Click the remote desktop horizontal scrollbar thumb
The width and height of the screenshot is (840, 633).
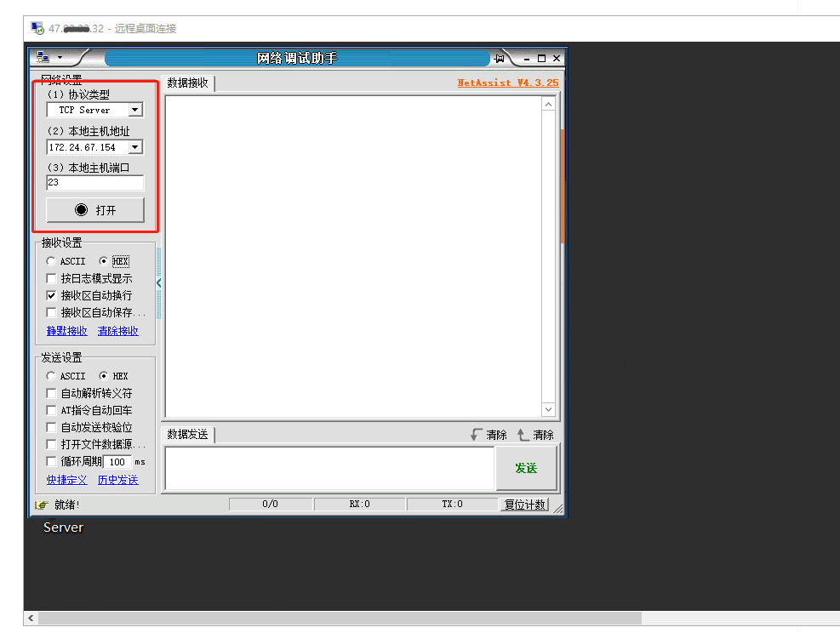pyautogui.click(x=340, y=618)
